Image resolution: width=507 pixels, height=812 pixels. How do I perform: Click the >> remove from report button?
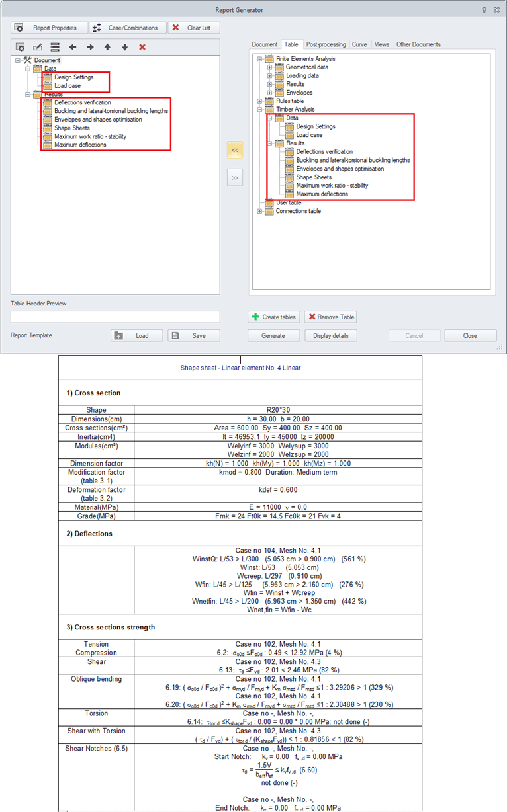coord(235,178)
